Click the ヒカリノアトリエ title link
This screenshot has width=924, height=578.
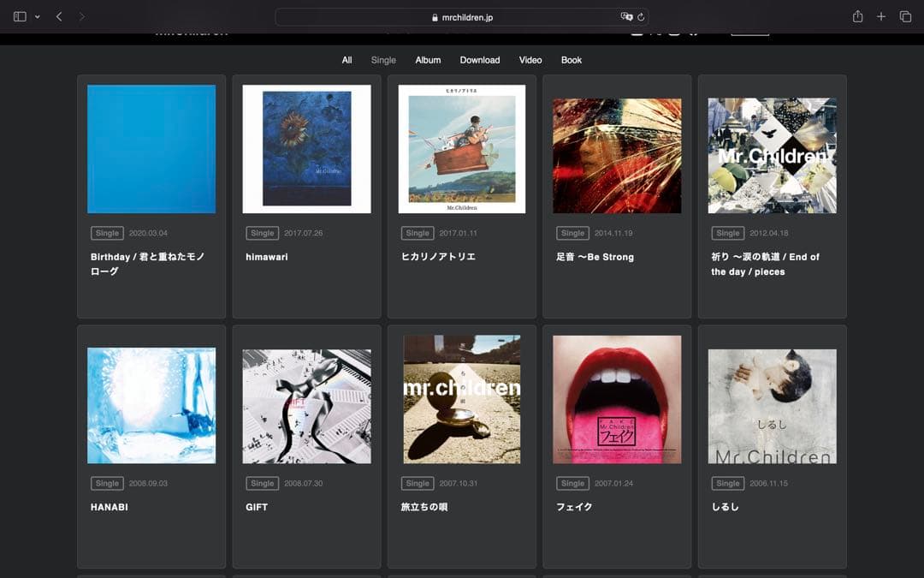coord(438,257)
